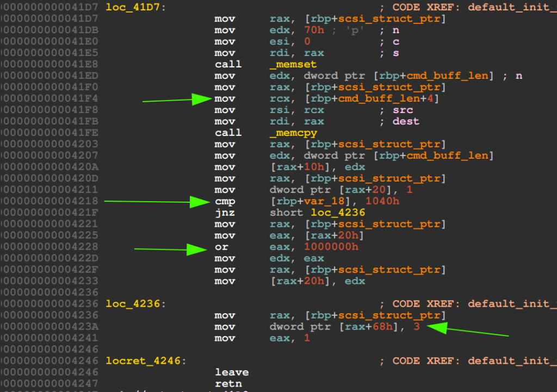This screenshot has height=392, width=557.
Task: Select the cmp mnemonic
Action: (225, 201)
